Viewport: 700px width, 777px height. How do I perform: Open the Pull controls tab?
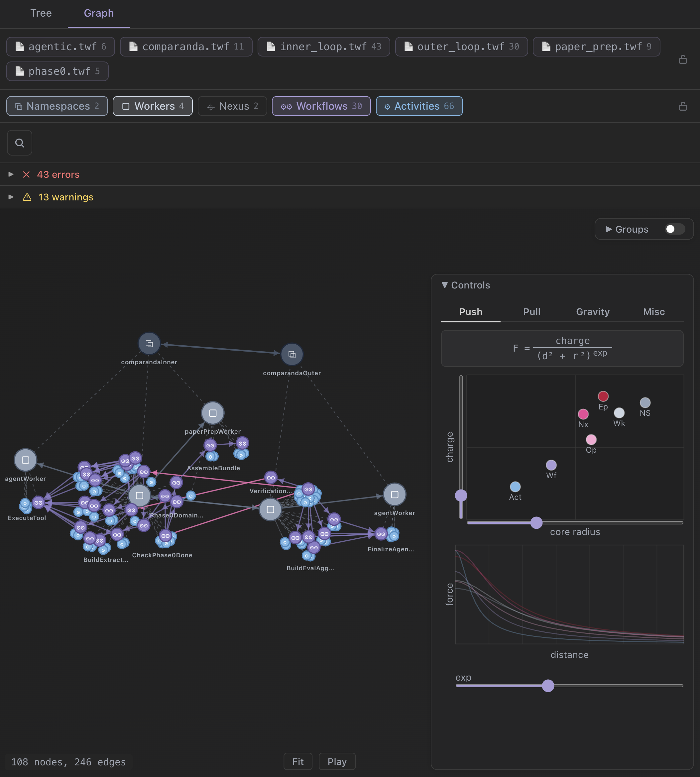pos(531,312)
